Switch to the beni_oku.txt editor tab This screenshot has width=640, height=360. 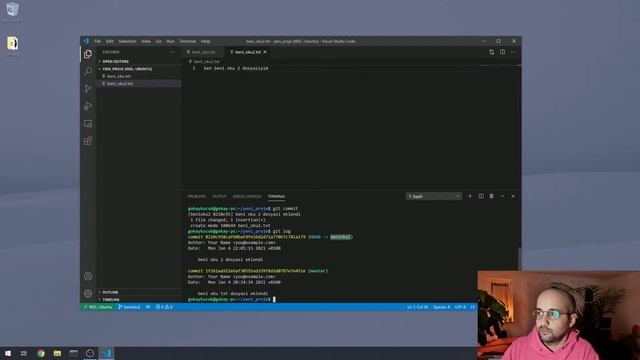coord(203,52)
